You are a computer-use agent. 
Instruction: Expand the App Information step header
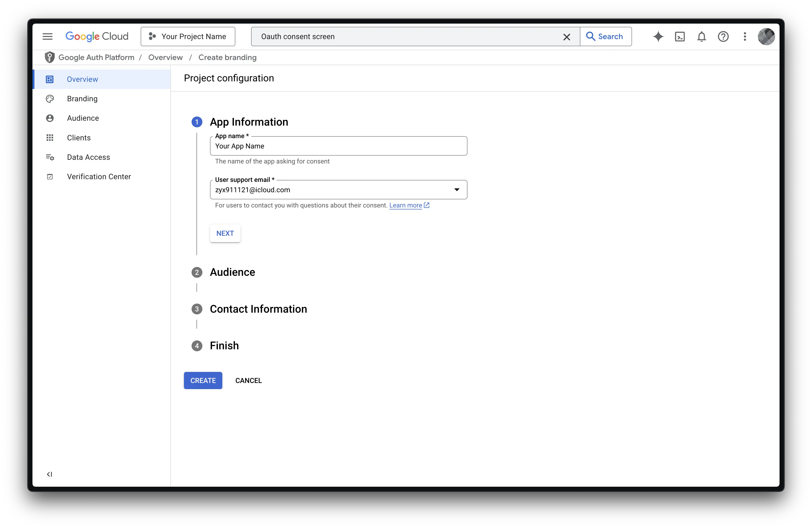point(249,122)
